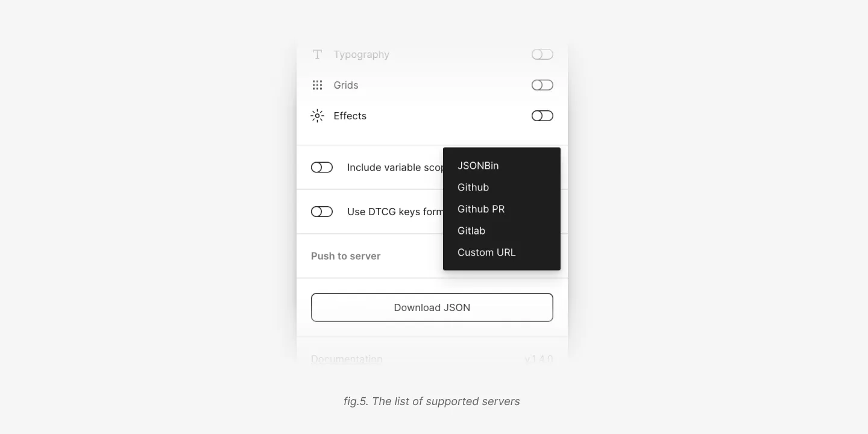Choose Custom URL option

pyautogui.click(x=486, y=253)
